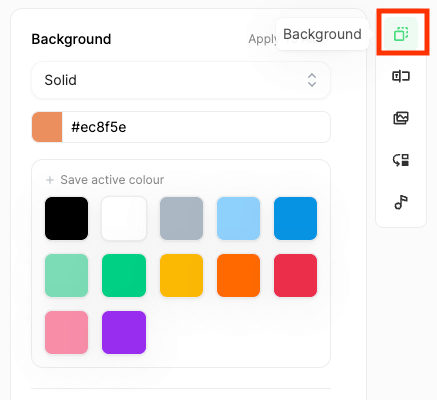Open the transitions icon in sidebar

[x=401, y=160]
